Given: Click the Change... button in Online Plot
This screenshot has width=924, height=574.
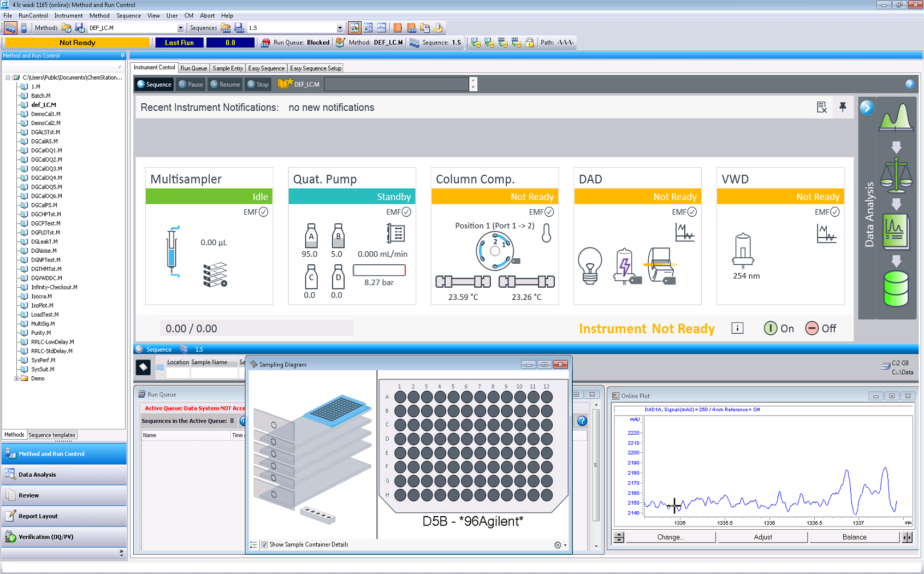Looking at the screenshot, I should [x=670, y=537].
